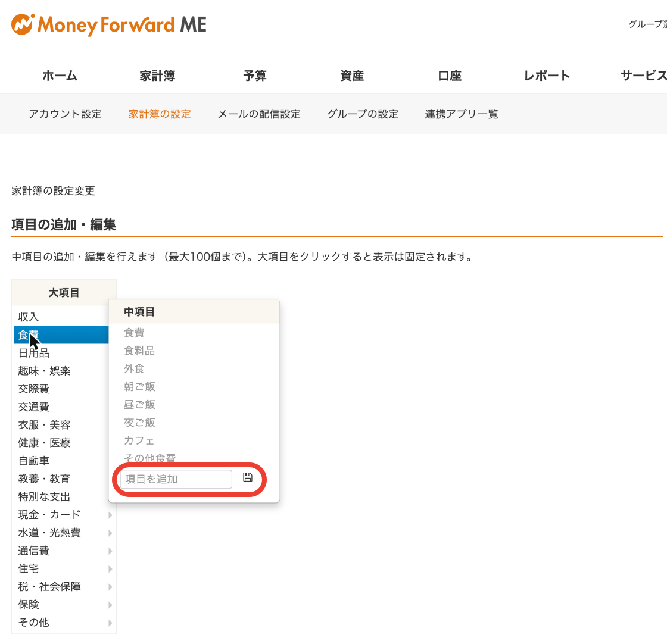The height and width of the screenshot is (644, 667).
Task: Expand the arrow next to 水道・光熱費
Action: point(110,533)
